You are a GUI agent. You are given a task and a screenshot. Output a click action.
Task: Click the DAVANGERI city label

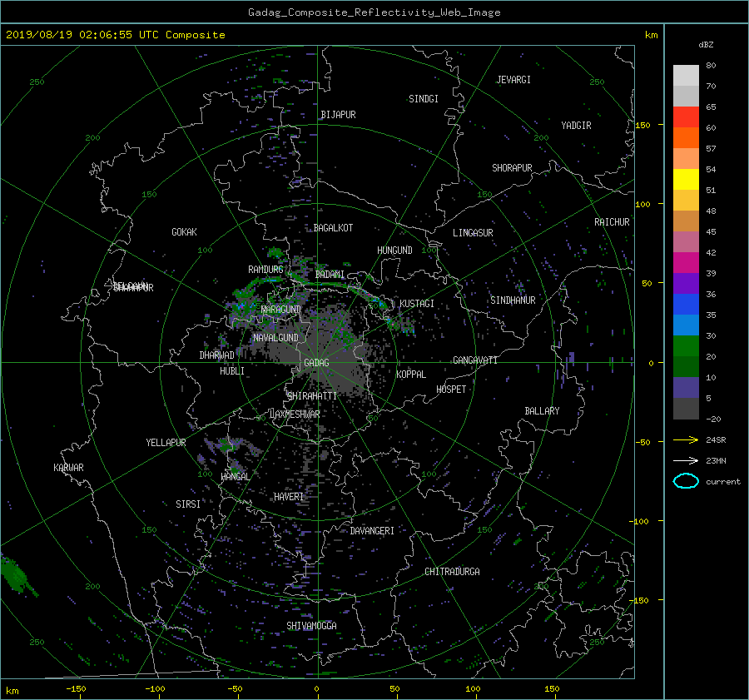point(372,531)
